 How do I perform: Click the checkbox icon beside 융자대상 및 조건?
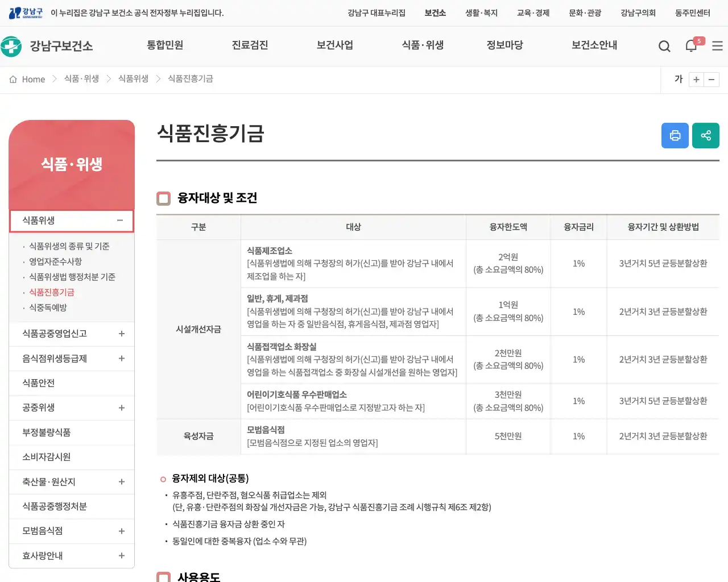[x=163, y=198]
